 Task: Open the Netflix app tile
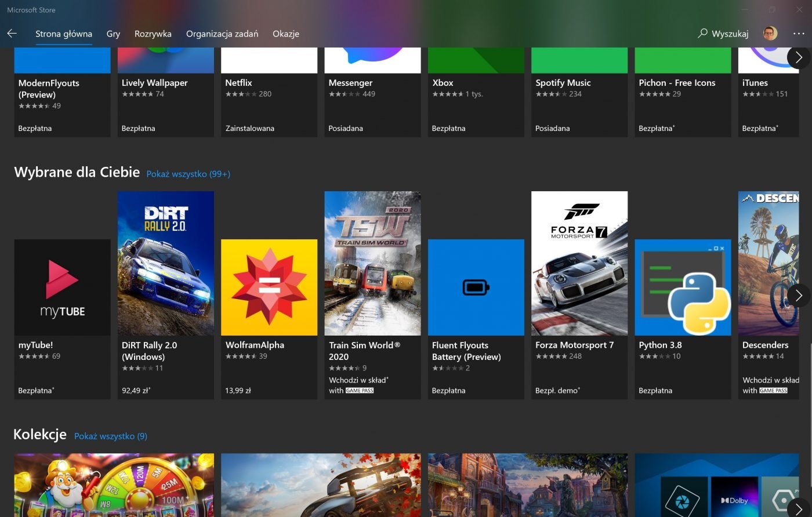click(269, 92)
